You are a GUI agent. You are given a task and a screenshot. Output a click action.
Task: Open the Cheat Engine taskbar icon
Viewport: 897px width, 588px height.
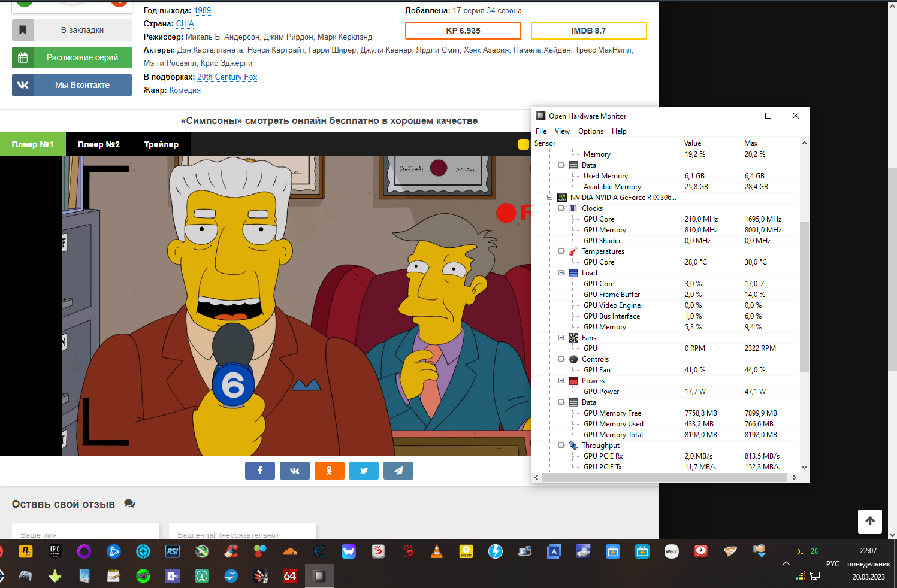click(319, 551)
